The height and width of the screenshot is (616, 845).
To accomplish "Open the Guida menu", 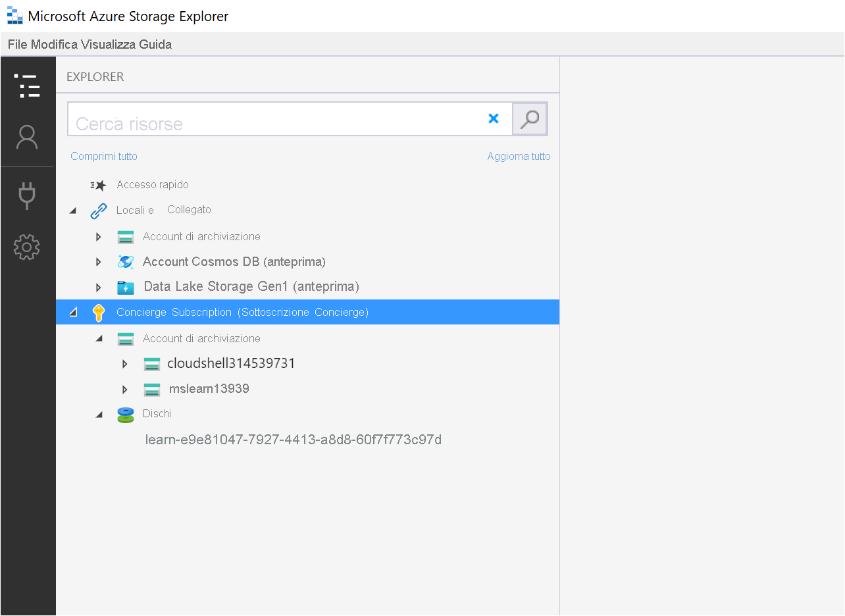I will point(155,45).
